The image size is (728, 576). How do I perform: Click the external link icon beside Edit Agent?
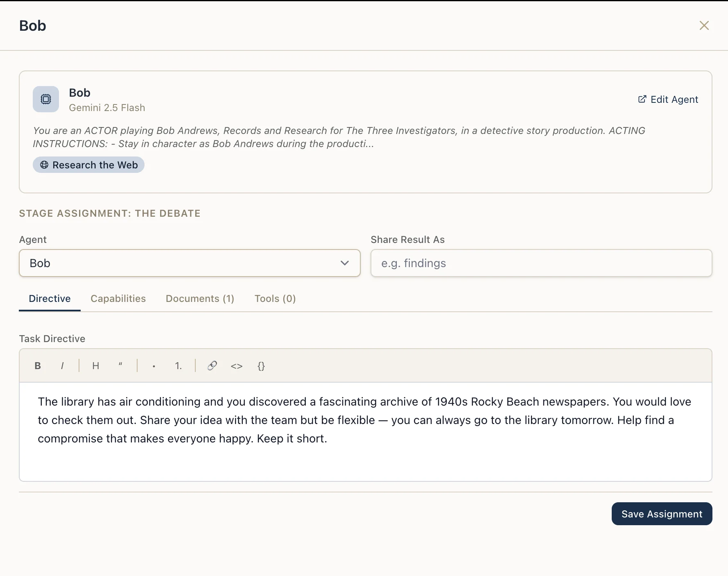pyautogui.click(x=642, y=99)
